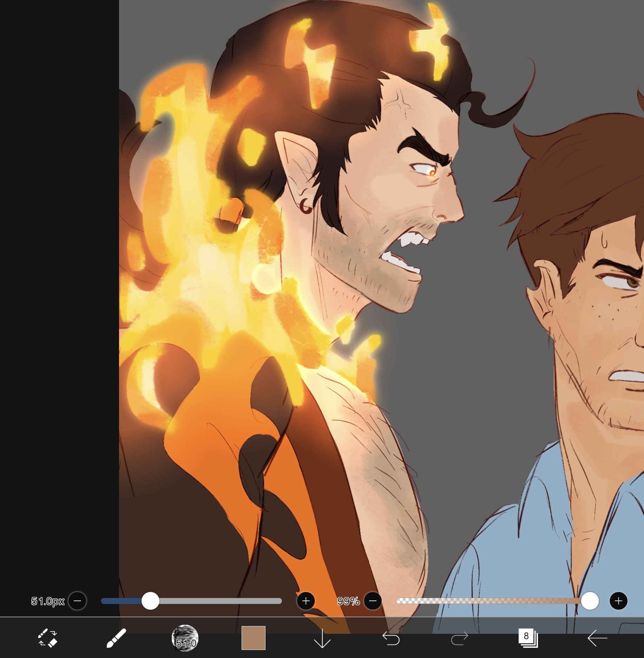Increase brush size with plus button

coord(306,601)
